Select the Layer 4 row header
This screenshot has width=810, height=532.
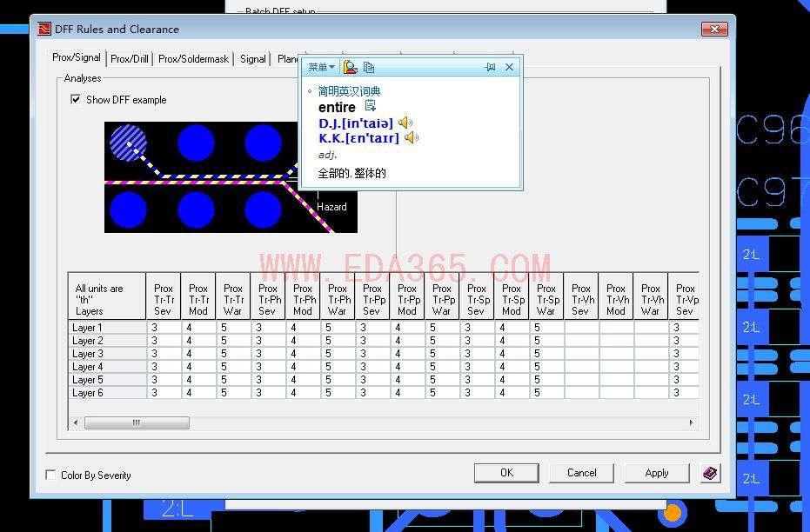click(107, 366)
